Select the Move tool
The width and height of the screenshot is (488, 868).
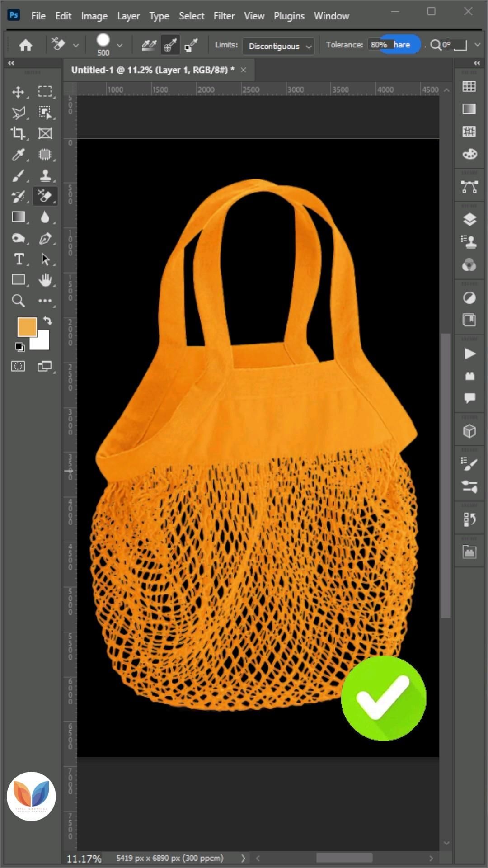[18, 92]
